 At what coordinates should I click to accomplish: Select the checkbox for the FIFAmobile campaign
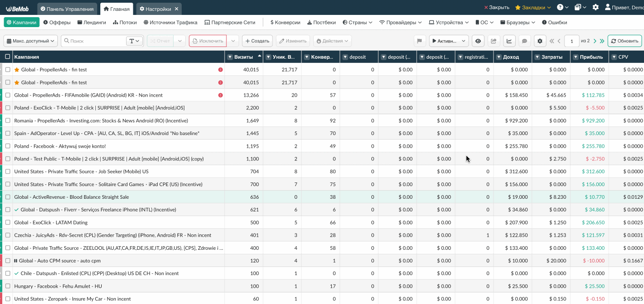[x=8, y=95]
